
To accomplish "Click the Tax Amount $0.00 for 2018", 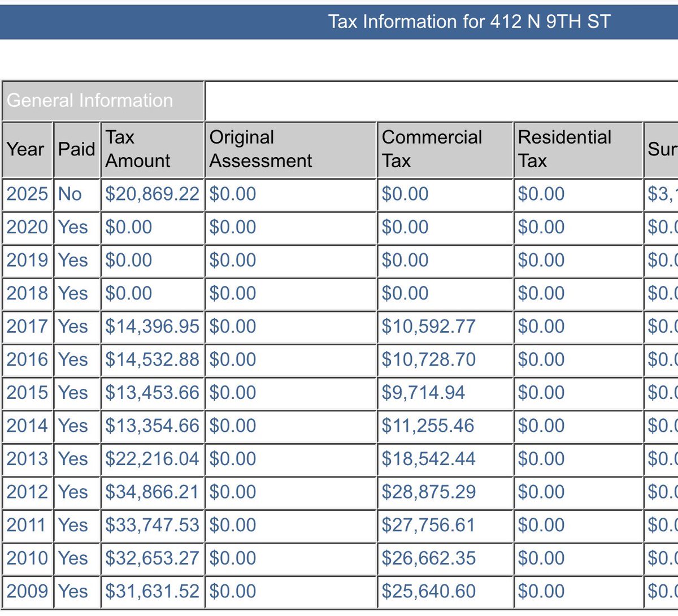I will (x=129, y=293).
